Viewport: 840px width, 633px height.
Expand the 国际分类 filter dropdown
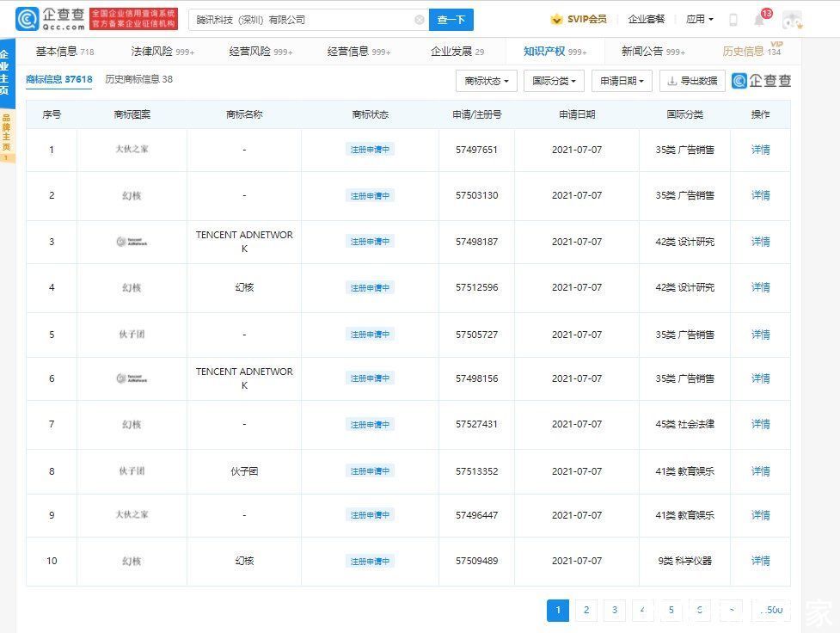tap(554, 81)
